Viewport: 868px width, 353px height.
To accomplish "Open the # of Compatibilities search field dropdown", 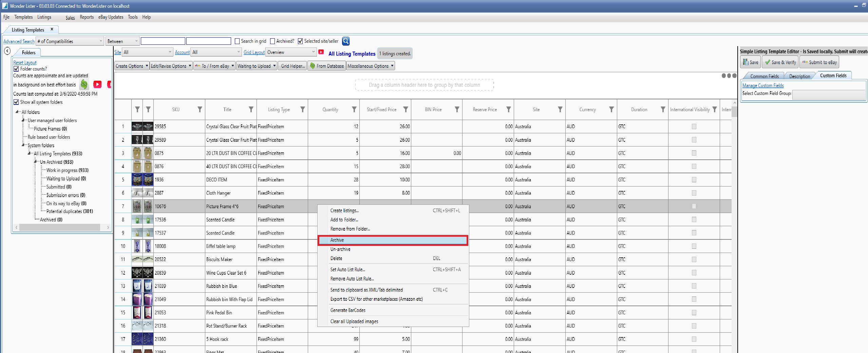I will point(70,41).
